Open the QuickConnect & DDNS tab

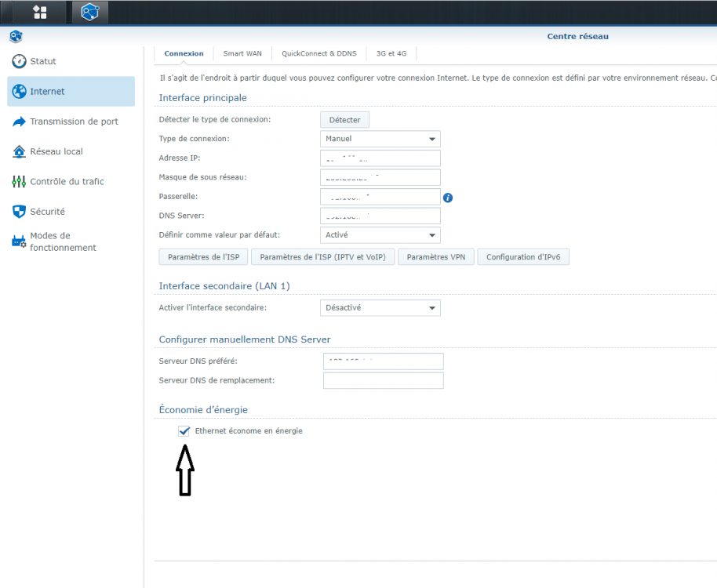point(318,53)
